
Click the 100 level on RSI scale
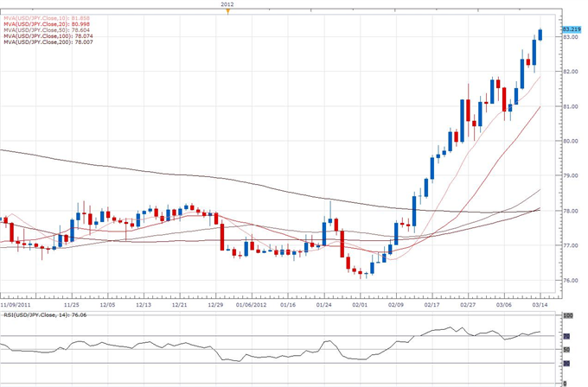click(567, 316)
